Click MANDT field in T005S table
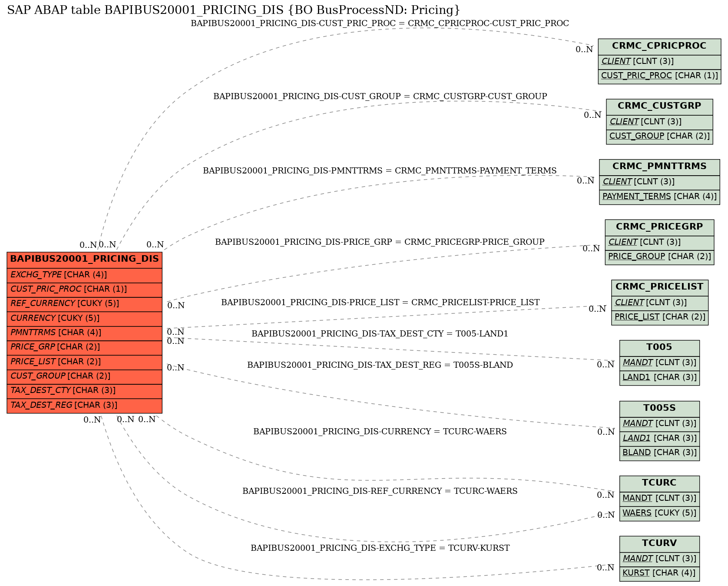The width and height of the screenshot is (728, 586). (x=659, y=424)
